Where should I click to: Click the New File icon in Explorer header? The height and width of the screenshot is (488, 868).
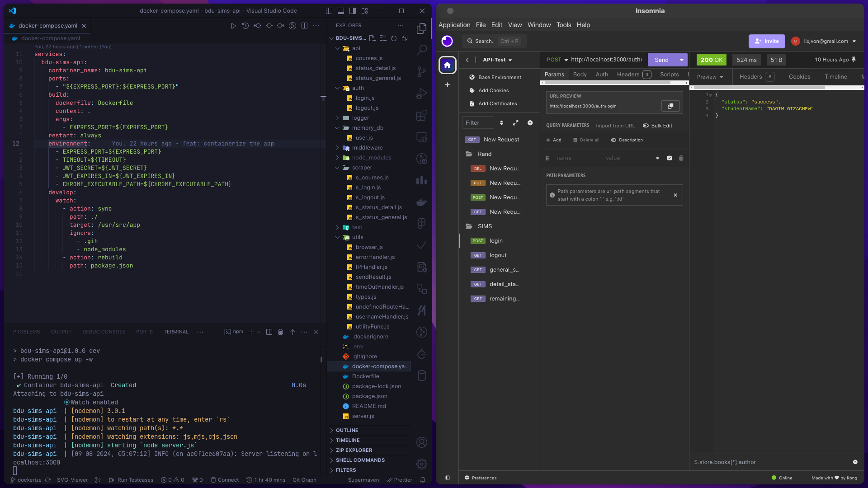[x=372, y=38]
